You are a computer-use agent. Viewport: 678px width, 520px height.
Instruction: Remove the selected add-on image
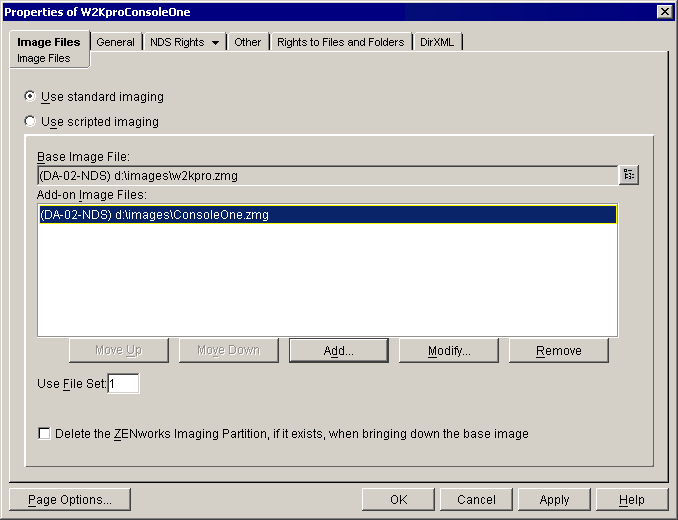pos(559,351)
